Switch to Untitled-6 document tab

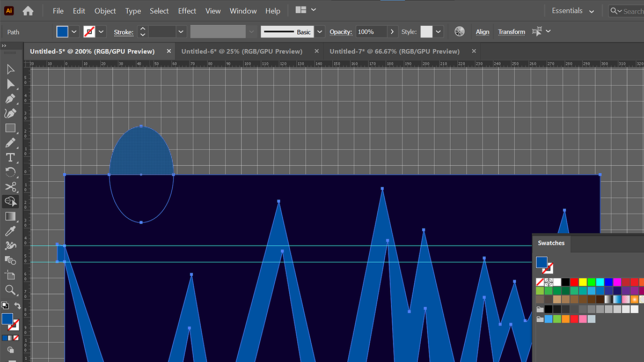click(241, 51)
